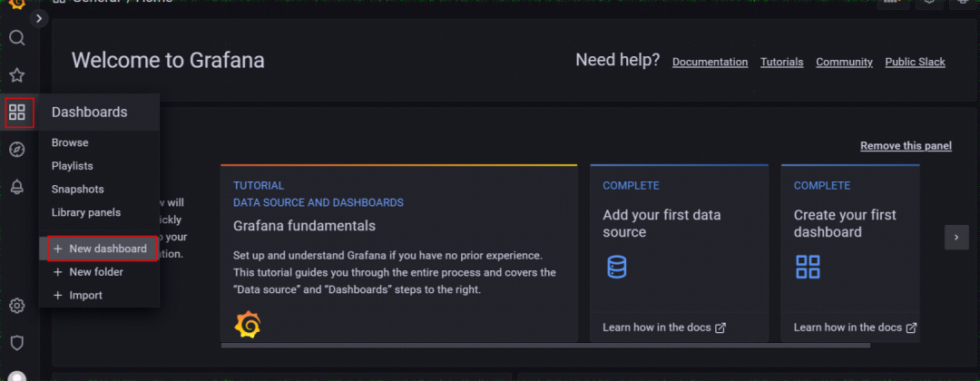Viewport: 980px width, 381px height.
Task: Open the Community help link
Action: 845,62
